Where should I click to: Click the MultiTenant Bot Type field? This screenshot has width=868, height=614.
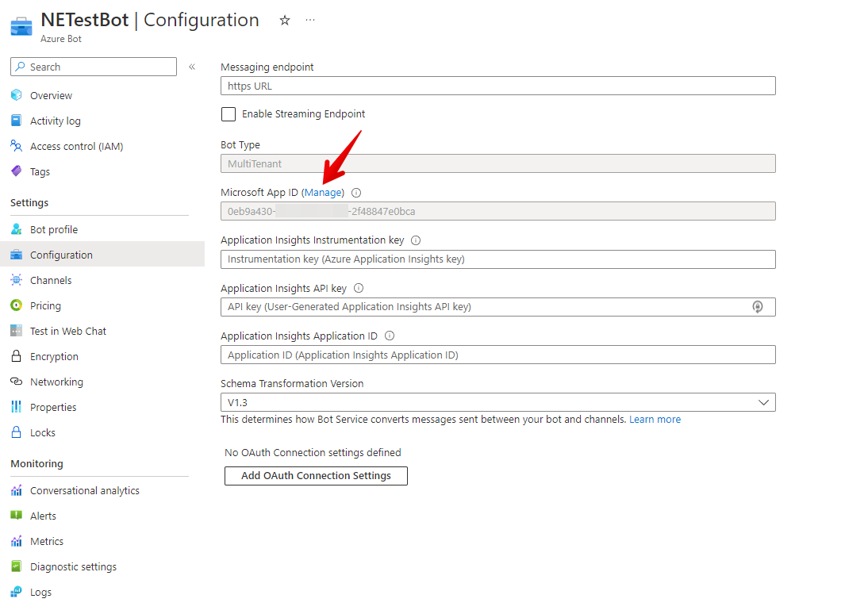point(497,163)
